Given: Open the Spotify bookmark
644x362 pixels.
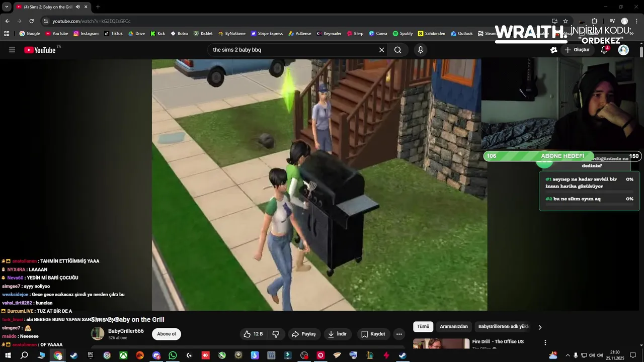Looking at the screenshot, I should coord(403,34).
